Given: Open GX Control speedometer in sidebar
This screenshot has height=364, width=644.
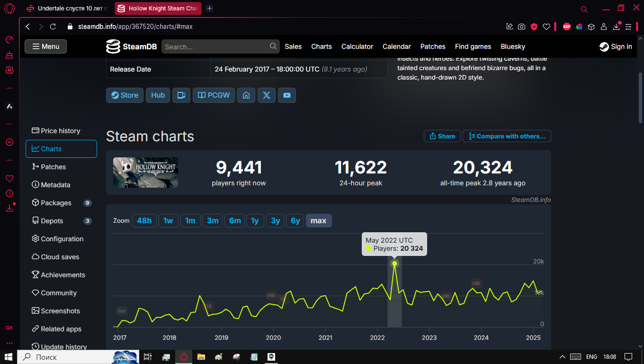Looking at the screenshot, I should click(9, 39).
